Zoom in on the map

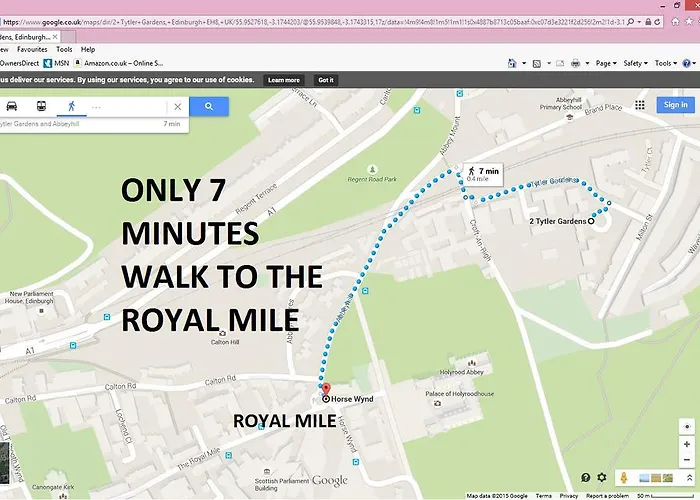coord(686,443)
